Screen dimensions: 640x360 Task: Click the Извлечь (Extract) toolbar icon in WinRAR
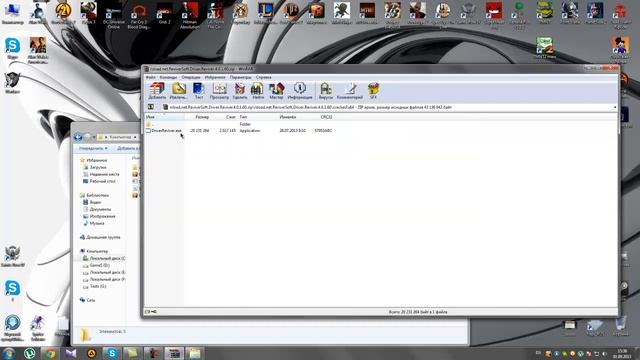coord(178,91)
